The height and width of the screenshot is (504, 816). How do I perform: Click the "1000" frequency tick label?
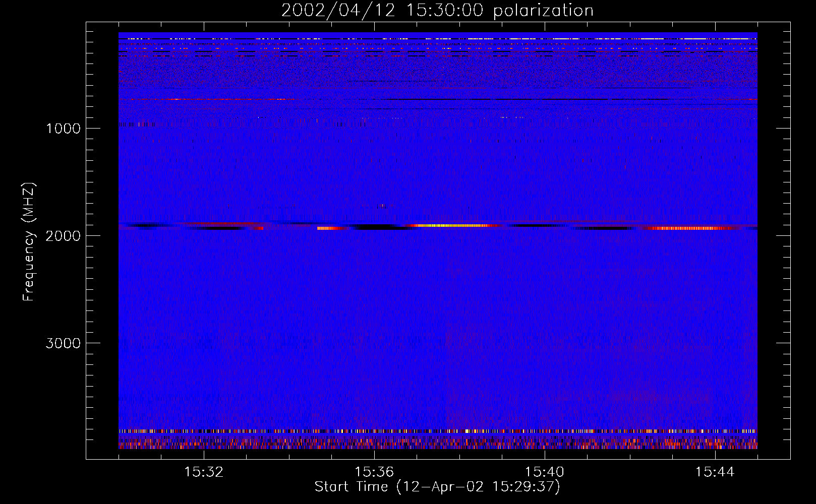coord(63,129)
